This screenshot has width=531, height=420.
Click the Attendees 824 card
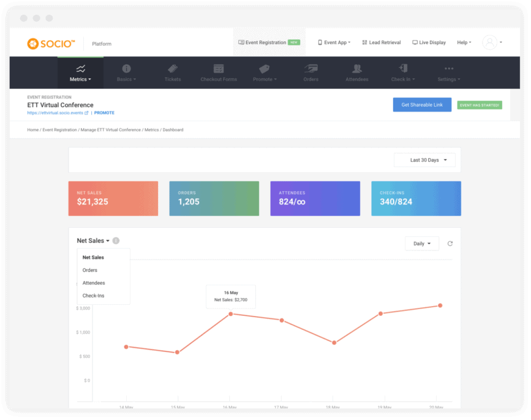click(315, 198)
